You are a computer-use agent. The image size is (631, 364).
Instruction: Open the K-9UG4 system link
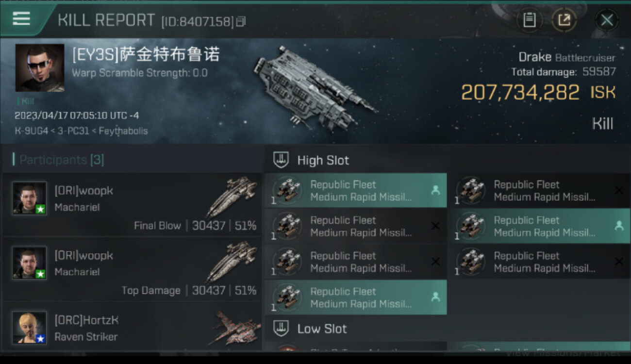tap(31, 131)
